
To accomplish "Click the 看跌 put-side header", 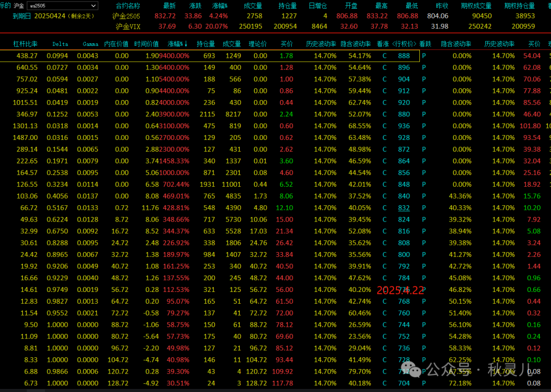I will click(425, 44).
